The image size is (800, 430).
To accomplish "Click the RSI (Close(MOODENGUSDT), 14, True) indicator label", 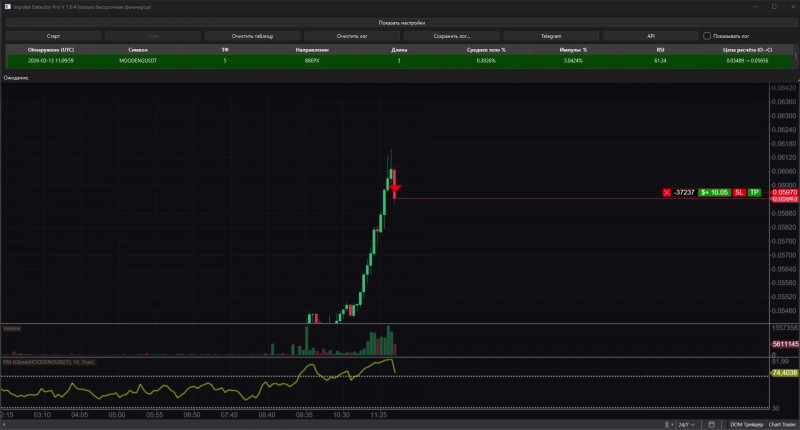I will 48,362.
